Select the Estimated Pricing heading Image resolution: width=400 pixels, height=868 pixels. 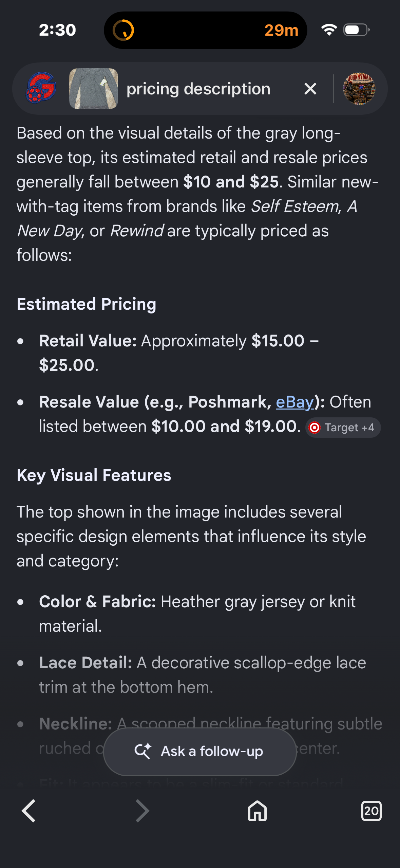click(87, 304)
